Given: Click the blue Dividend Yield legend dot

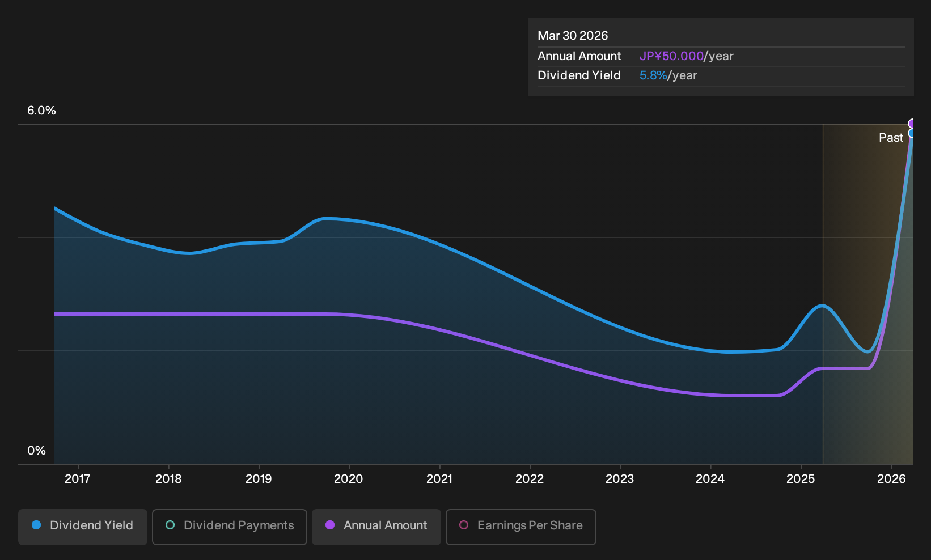Looking at the screenshot, I should coord(36,525).
